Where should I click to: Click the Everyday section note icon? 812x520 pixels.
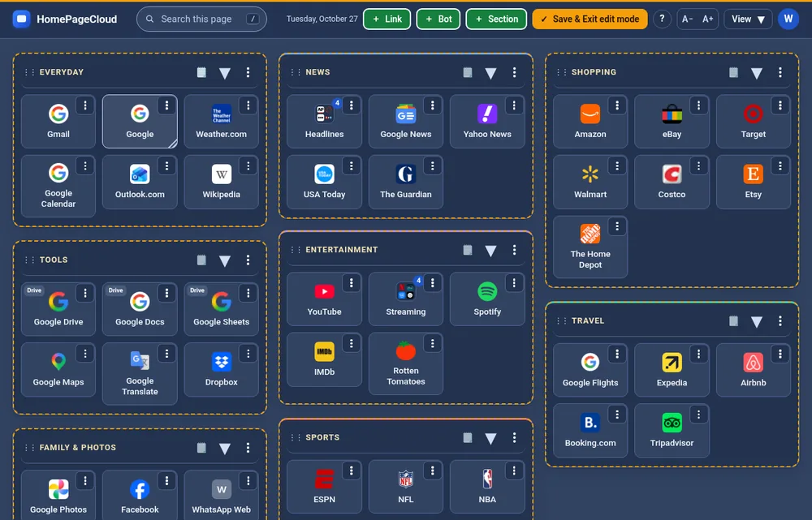tap(201, 72)
